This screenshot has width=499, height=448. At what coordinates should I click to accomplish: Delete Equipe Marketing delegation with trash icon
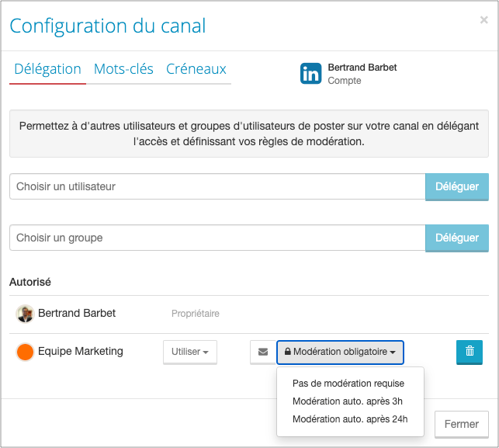[470, 352]
